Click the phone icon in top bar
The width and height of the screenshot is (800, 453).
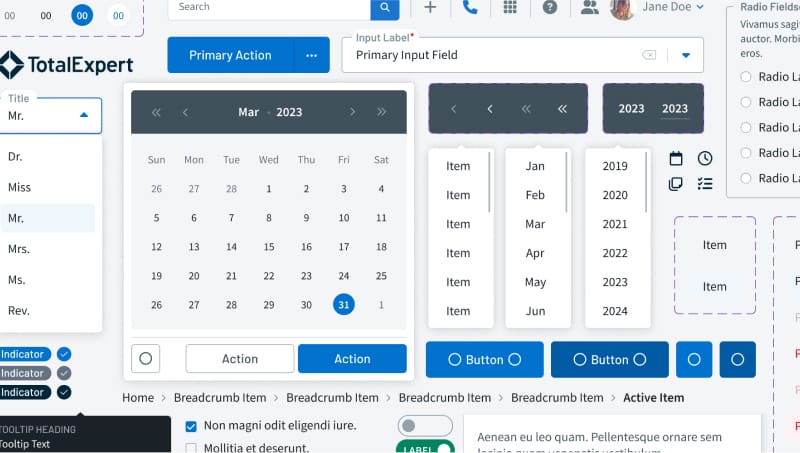(x=470, y=7)
